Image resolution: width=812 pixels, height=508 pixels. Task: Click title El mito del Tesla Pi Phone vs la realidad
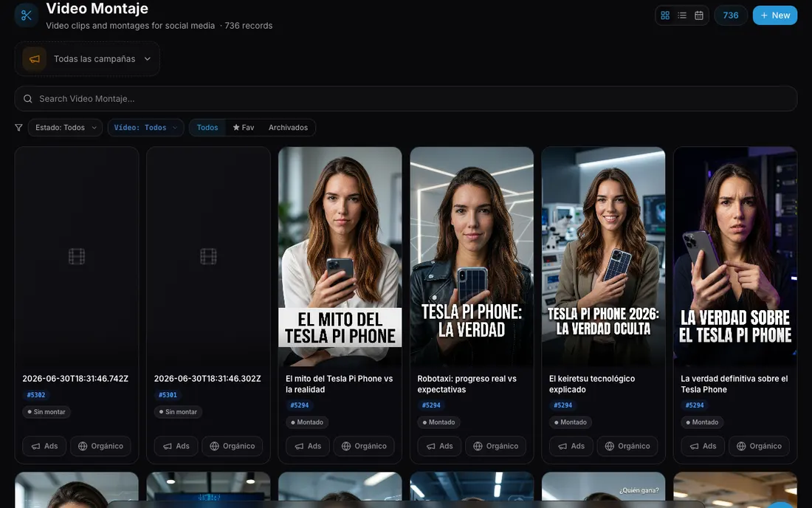pos(340,384)
